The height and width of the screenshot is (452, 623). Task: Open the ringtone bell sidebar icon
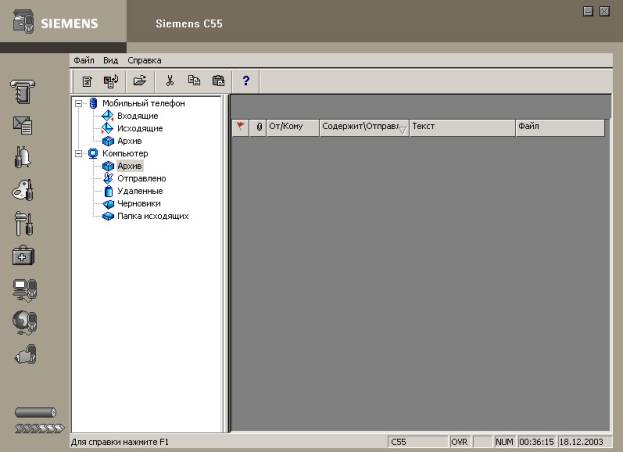[23, 157]
